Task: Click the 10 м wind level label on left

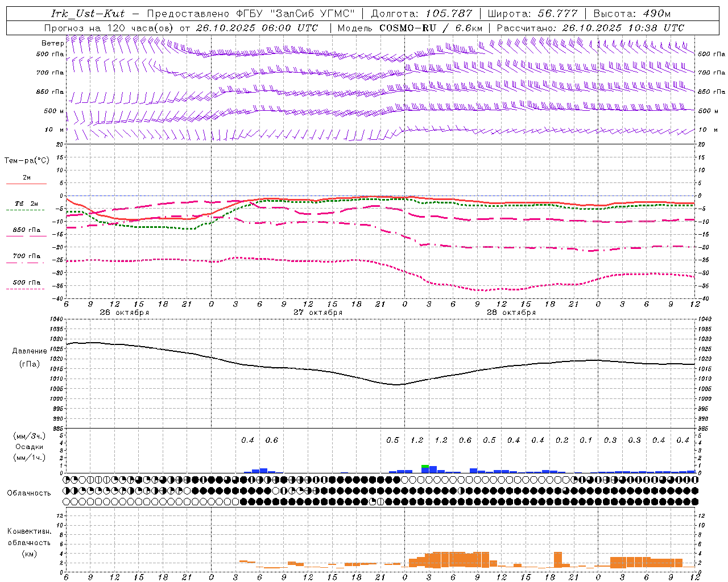Action: pyautogui.click(x=53, y=130)
